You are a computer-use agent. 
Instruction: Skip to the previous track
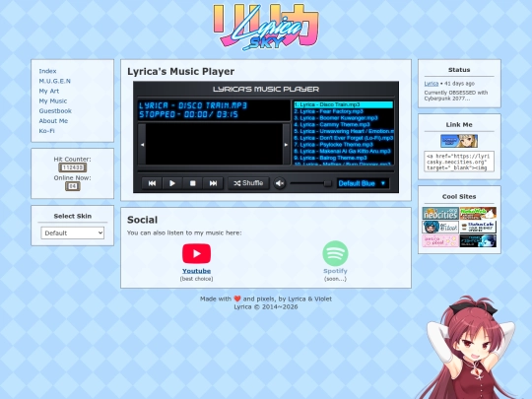coord(152,183)
